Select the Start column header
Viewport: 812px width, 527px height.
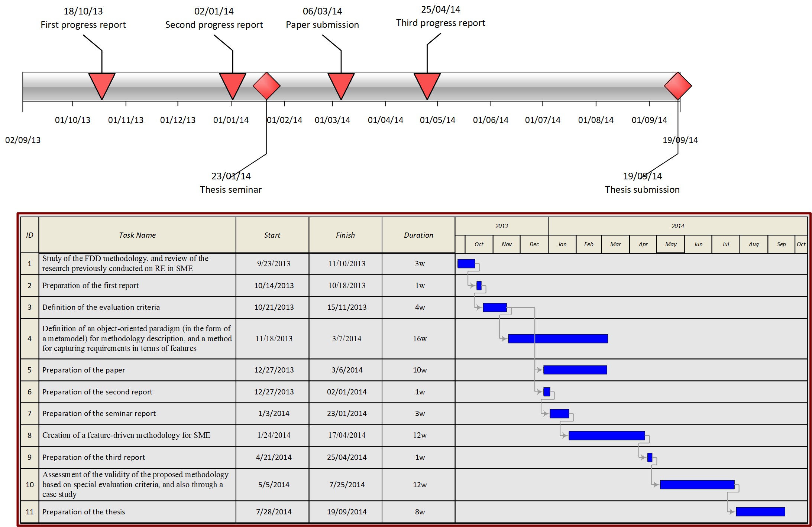click(272, 235)
